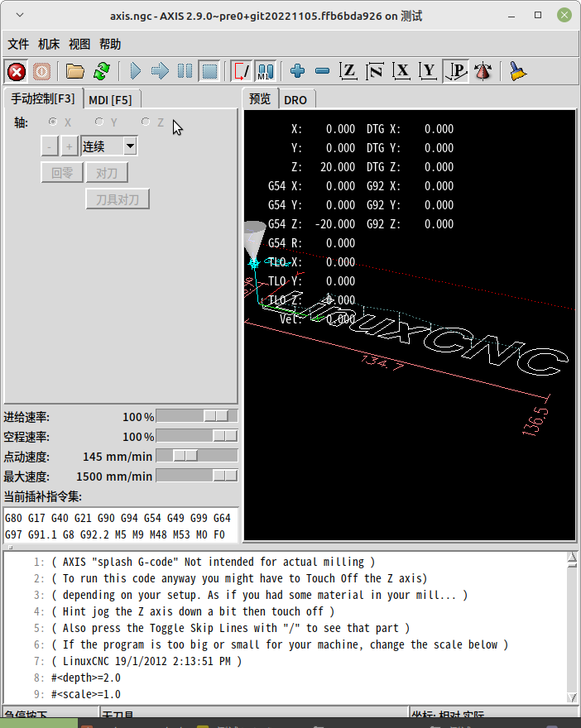Reload the current file
The image size is (581, 728).
click(x=102, y=71)
